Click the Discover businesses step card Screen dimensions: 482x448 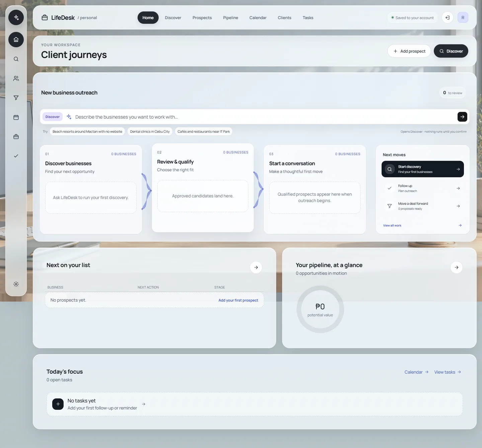(91, 190)
